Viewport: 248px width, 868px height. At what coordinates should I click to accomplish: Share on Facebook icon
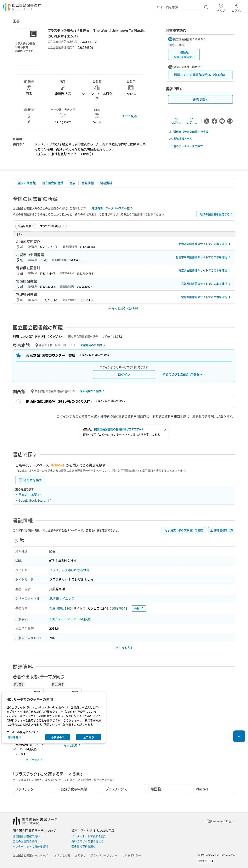tap(214, 121)
